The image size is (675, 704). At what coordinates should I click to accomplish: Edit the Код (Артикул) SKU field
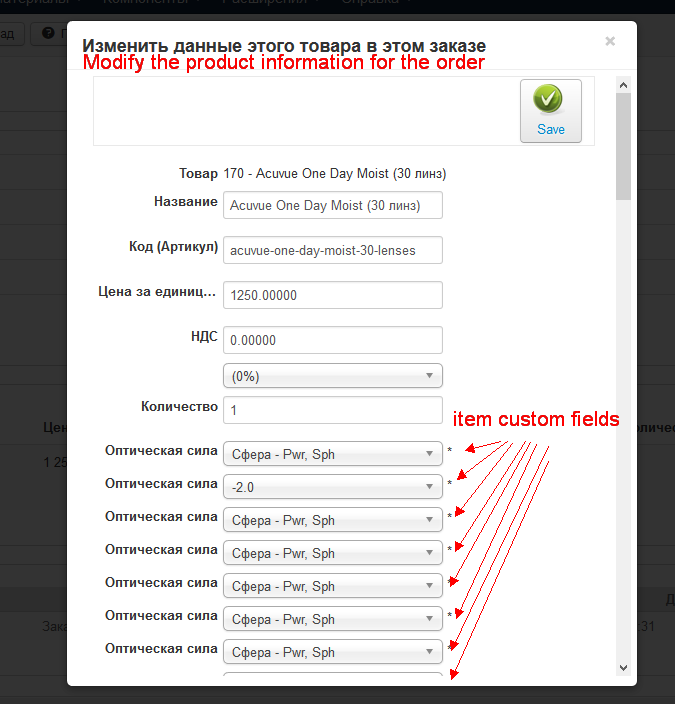click(x=333, y=250)
